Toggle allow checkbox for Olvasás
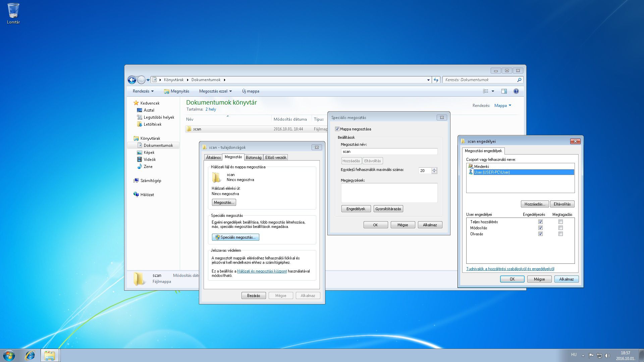 [x=540, y=234]
